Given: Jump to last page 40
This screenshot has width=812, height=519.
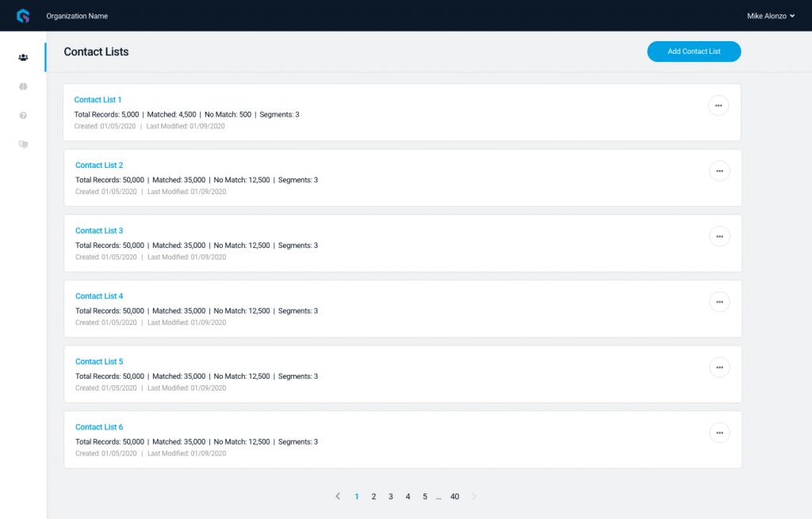Looking at the screenshot, I should (x=454, y=497).
